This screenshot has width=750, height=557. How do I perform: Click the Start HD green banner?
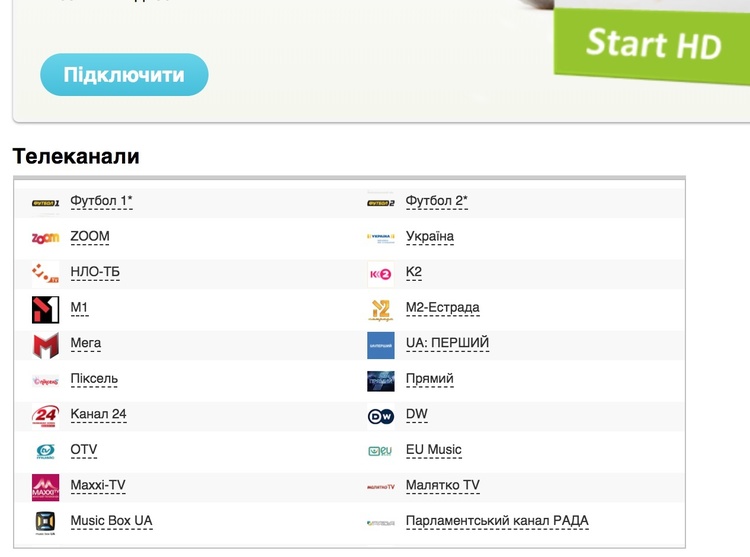[x=652, y=45]
